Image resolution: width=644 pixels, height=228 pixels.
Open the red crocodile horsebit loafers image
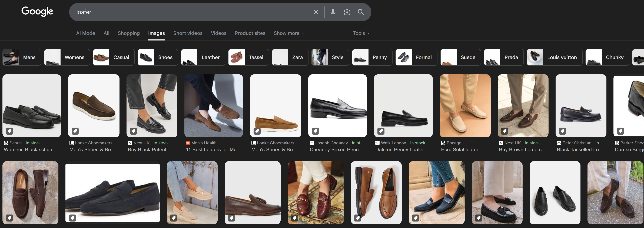coord(316,193)
